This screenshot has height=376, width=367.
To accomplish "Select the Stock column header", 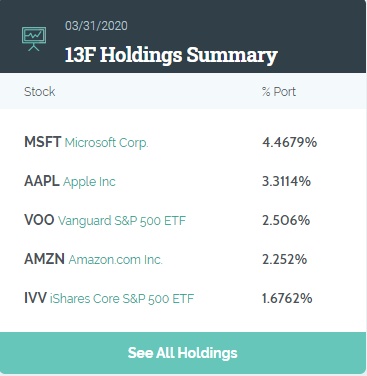I will click(40, 92).
